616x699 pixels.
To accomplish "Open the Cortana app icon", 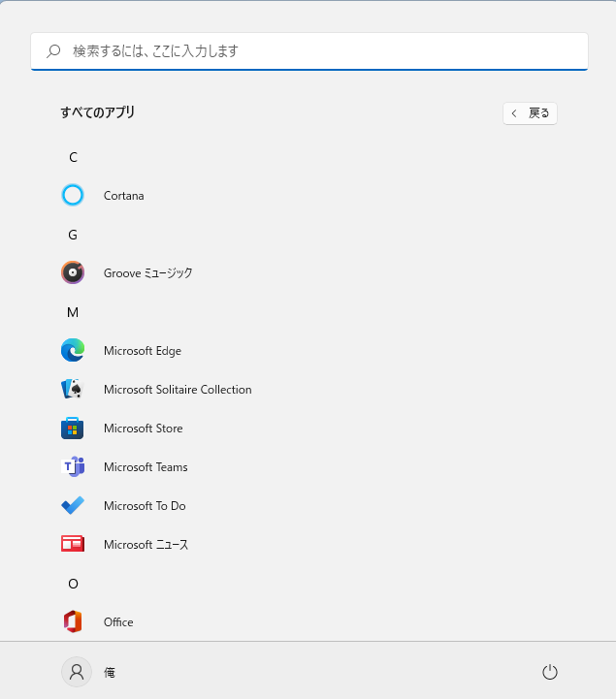I will click(x=73, y=195).
